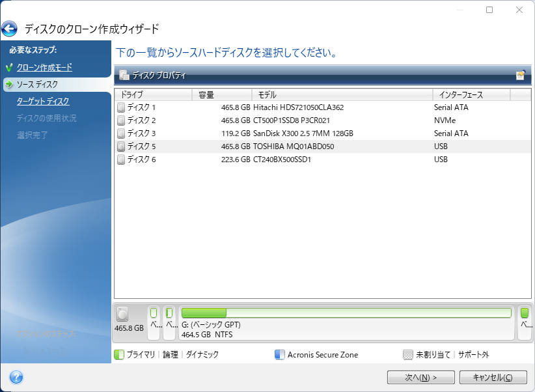Click キャンセル(C) button
535x392 pixels.
pyautogui.click(x=493, y=377)
